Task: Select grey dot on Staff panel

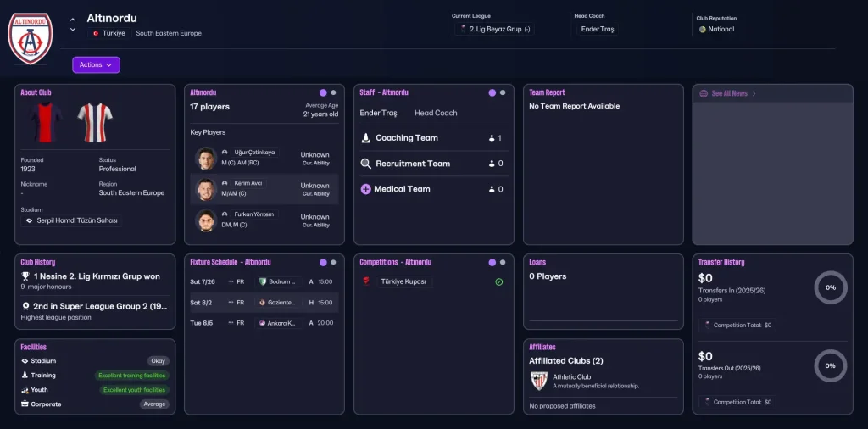Action: pos(503,92)
